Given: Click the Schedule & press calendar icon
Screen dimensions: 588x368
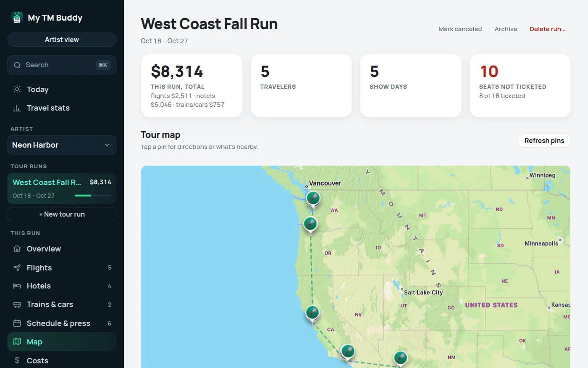Looking at the screenshot, I should click(17, 323).
